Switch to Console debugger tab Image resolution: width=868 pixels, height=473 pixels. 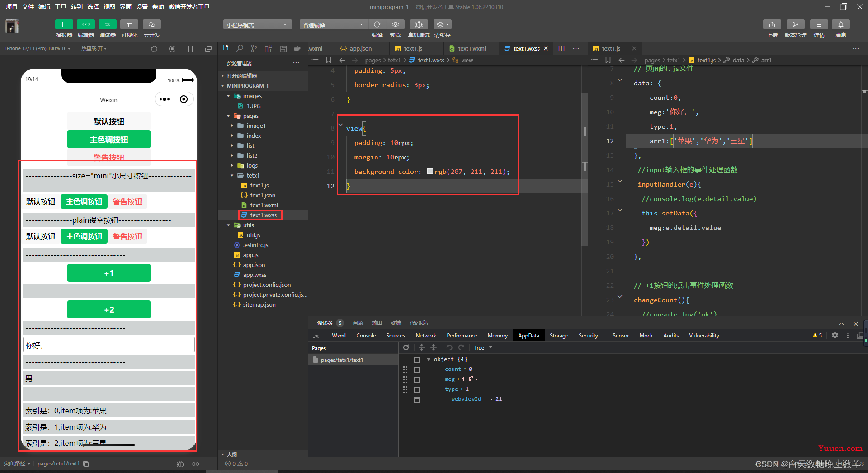[x=366, y=336]
